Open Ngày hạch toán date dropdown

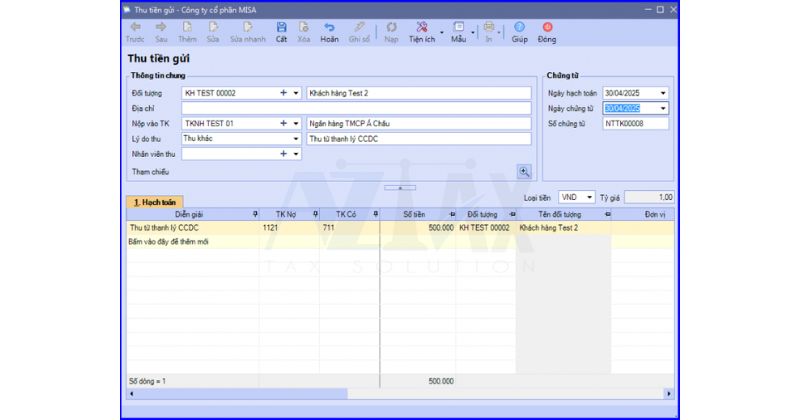tap(663, 93)
